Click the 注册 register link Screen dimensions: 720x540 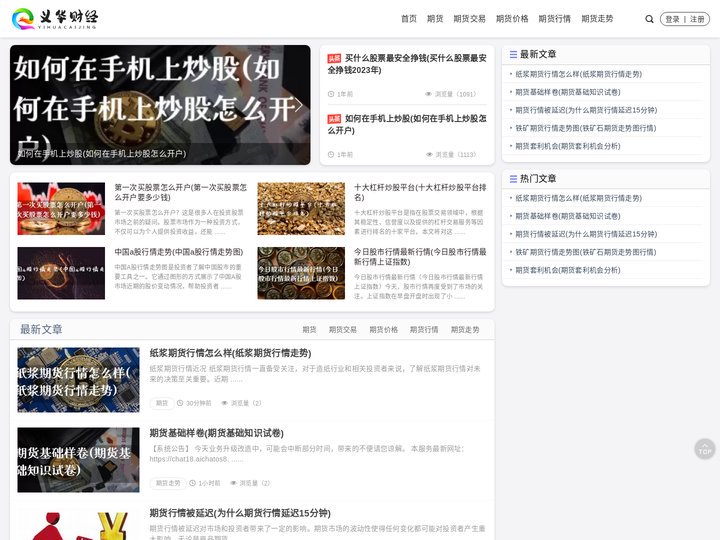pyautogui.click(x=697, y=19)
